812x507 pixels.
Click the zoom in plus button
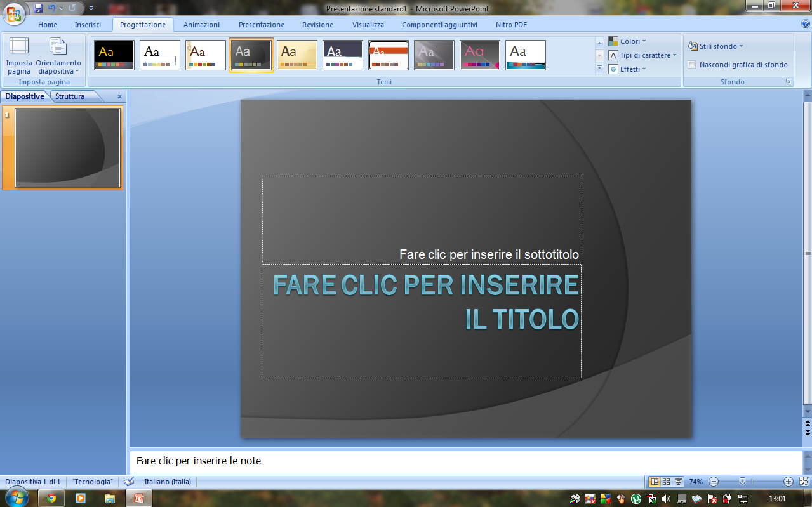pos(788,482)
